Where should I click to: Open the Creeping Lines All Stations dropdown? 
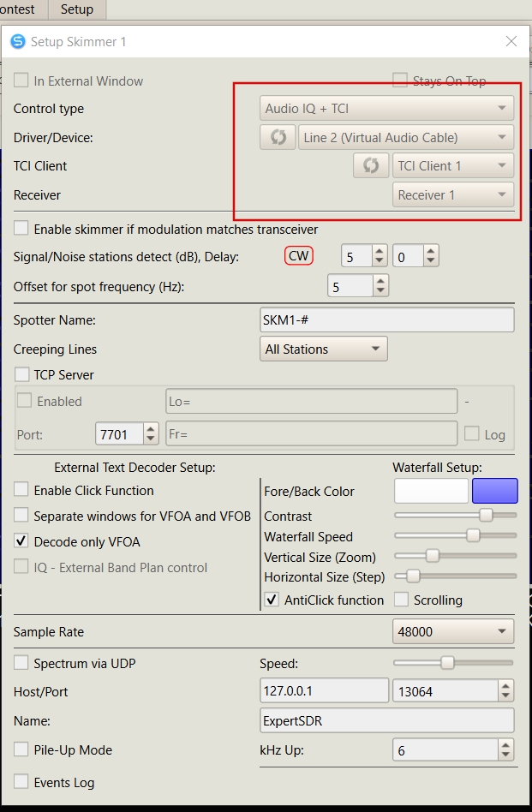(x=323, y=349)
